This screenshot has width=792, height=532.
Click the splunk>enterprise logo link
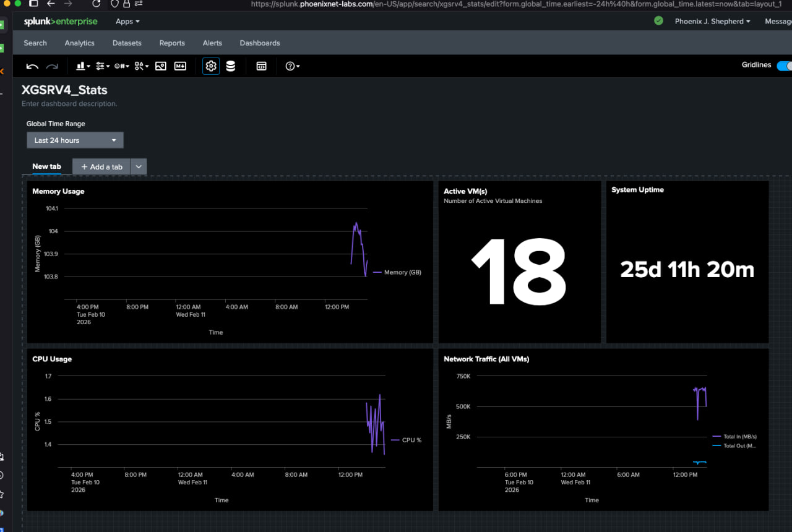pyautogui.click(x=61, y=21)
